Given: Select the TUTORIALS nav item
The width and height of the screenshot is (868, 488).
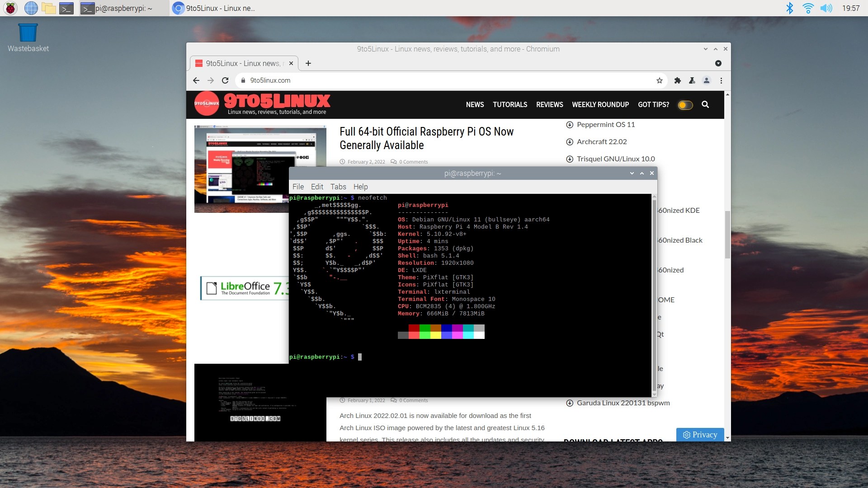Looking at the screenshot, I should [x=510, y=104].
